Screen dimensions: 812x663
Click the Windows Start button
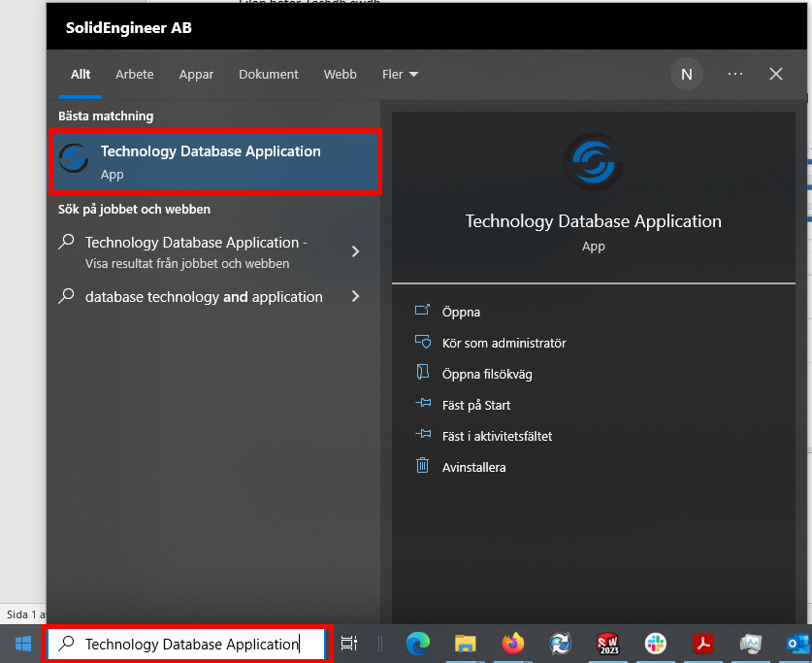pos(22,644)
